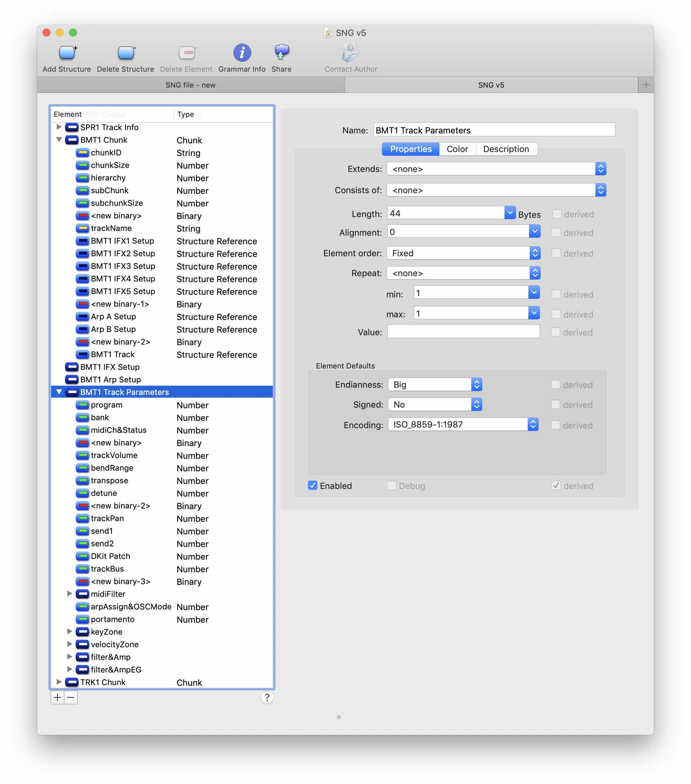Screen dimensions: 691x784
Task: Uncheck the Enabled checkbox
Action: pos(313,486)
